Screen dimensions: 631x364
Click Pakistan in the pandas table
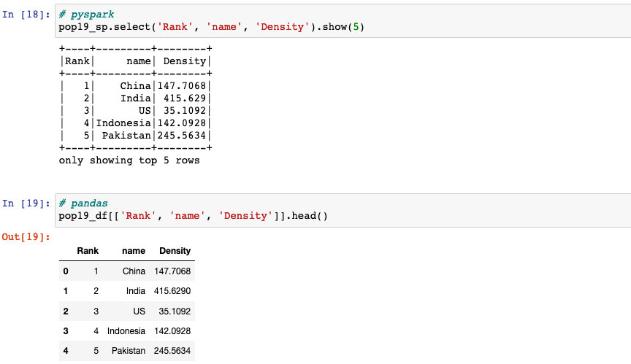click(129, 351)
